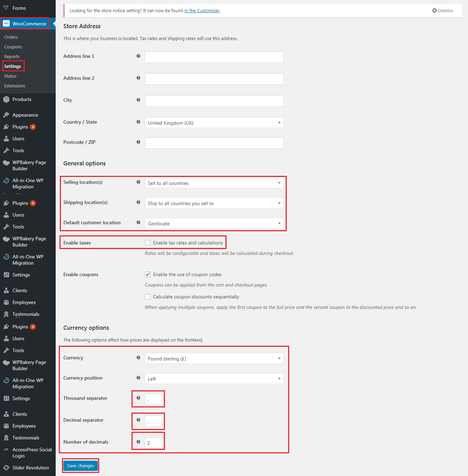Click the Selling location(s) help icon
The width and height of the screenshot is (468, 476).
(138, 182)
